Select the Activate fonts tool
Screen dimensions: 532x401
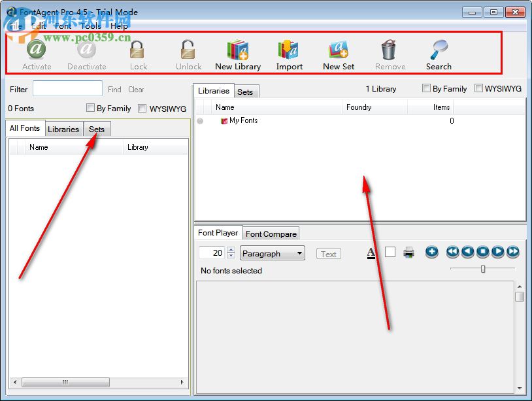tap(37, 54)
